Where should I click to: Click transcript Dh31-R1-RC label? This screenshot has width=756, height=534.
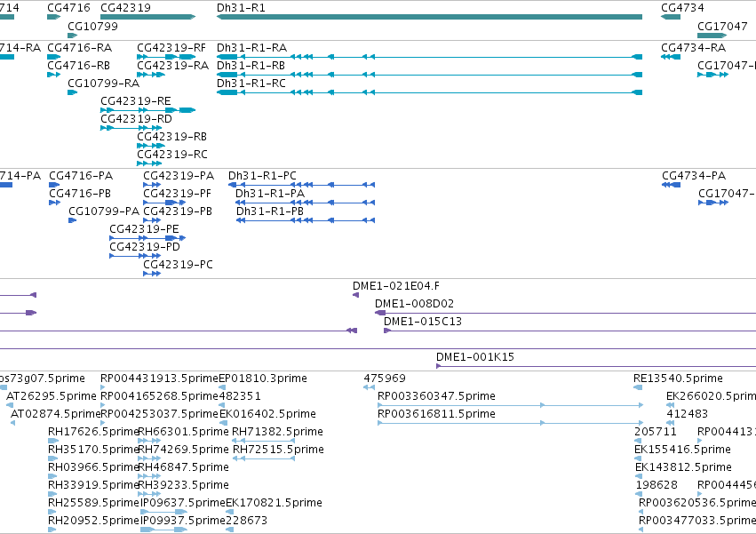coord(251,84)
